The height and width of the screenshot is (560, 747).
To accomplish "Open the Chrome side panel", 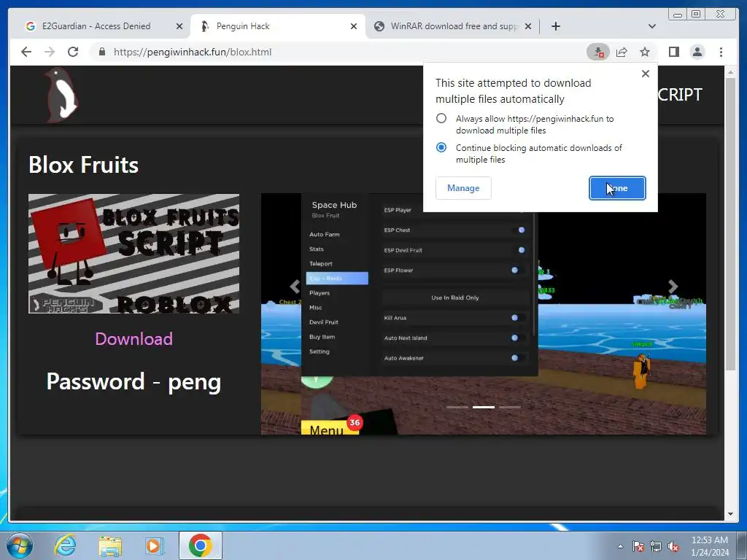I will 673,52.
